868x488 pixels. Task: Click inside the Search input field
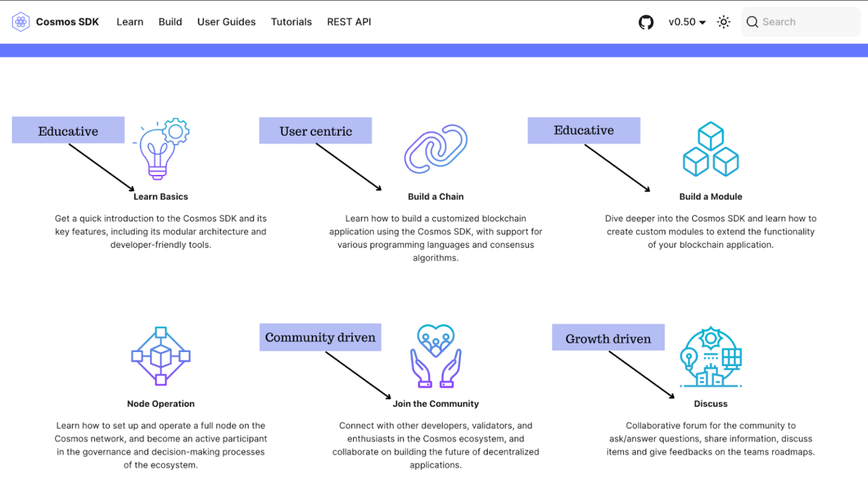[x=802, y=21]
